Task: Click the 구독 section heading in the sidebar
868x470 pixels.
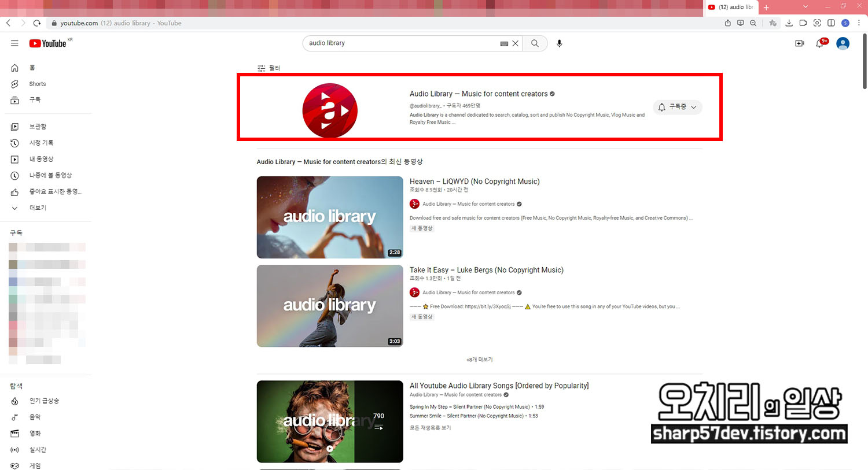Action: point(16,233)
